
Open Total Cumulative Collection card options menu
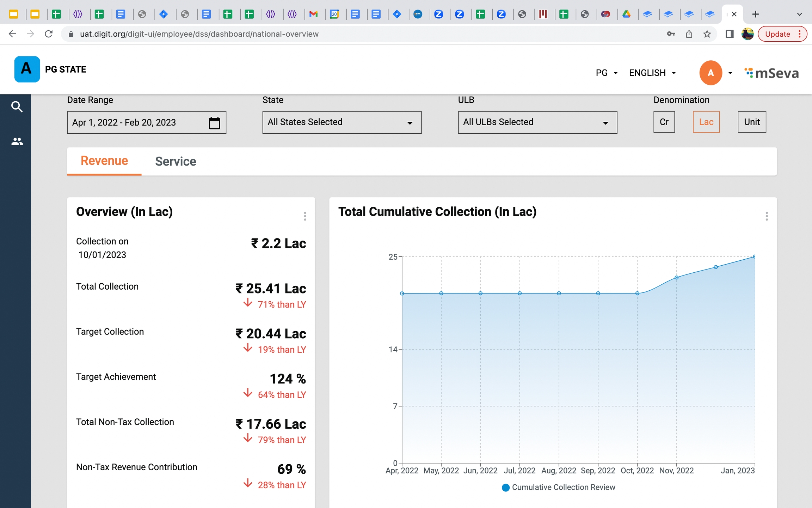click(x=767, y=216)
